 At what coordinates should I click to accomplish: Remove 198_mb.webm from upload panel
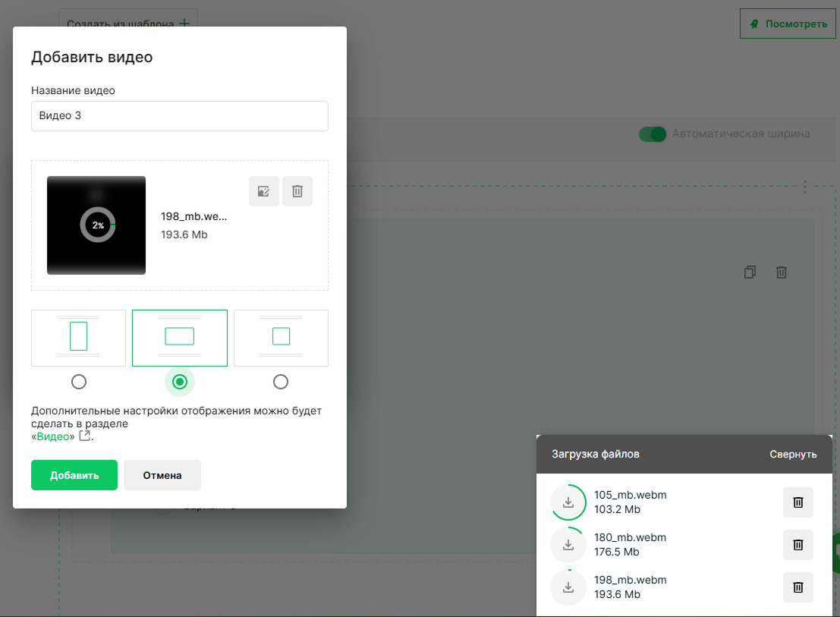point(798,587)
